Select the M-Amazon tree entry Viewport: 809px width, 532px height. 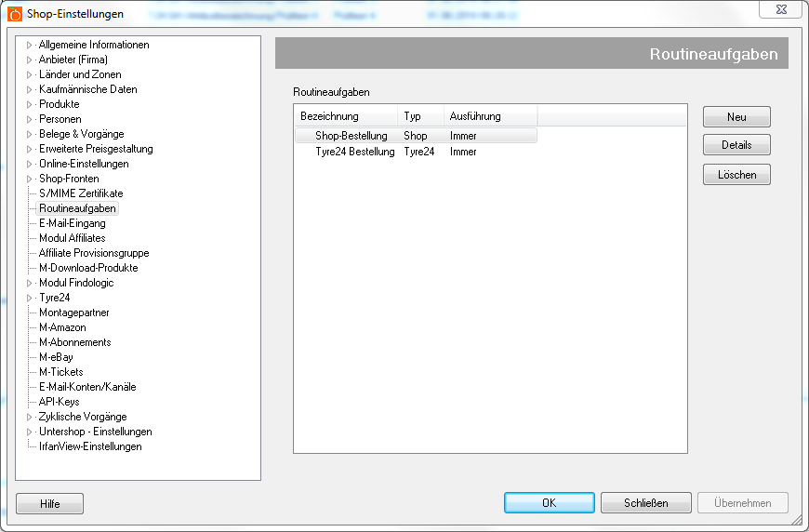coord(62,327)
